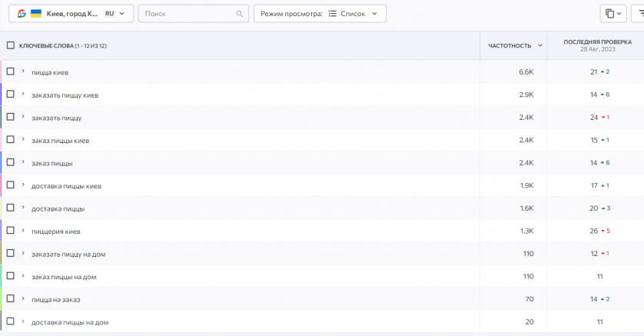Click the Ukraine flag icon
This screenshot has width=644, height=336.
(x=36, y=14)
